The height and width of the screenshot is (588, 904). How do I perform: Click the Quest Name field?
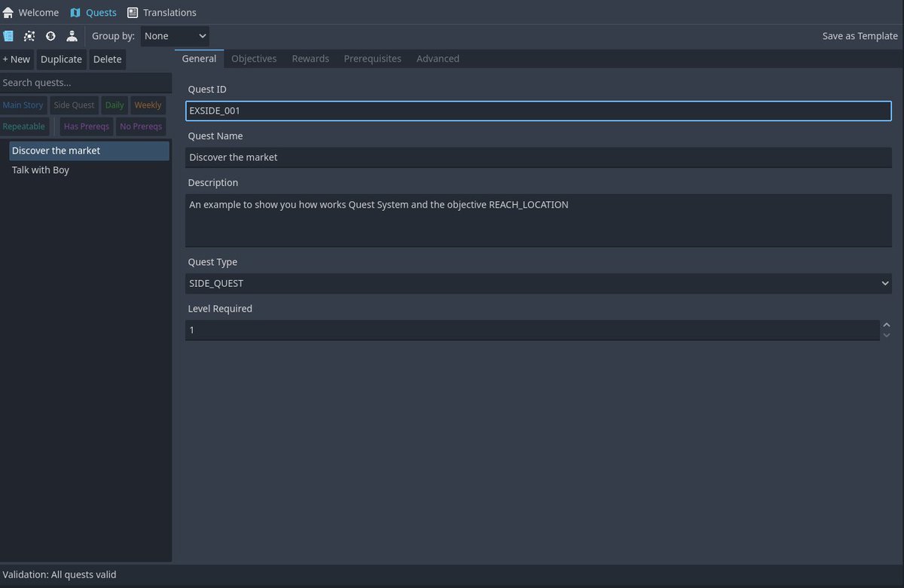coord(539,157)
